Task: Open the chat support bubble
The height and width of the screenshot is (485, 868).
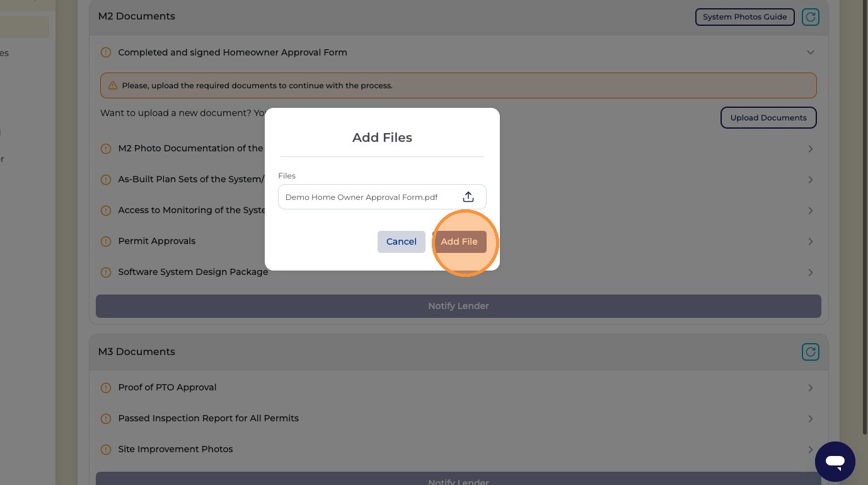Action: (835, 462)
